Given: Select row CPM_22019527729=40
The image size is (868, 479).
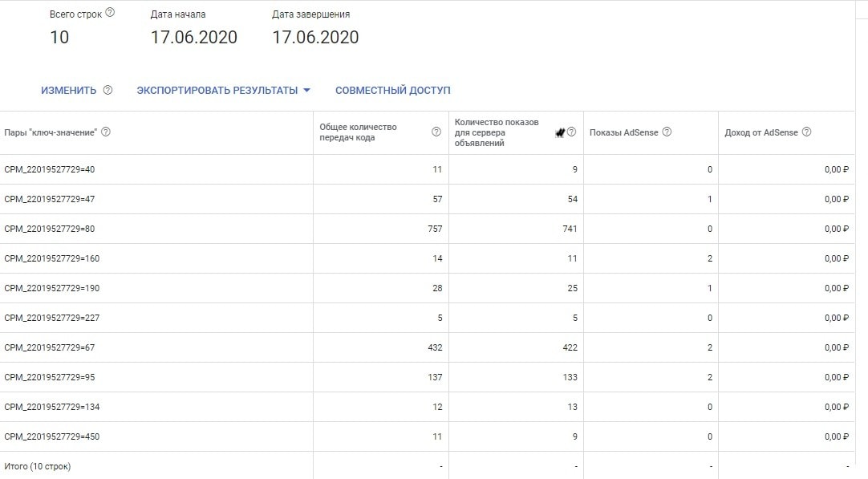Looking at the screenshot, I should coord(50,169).
